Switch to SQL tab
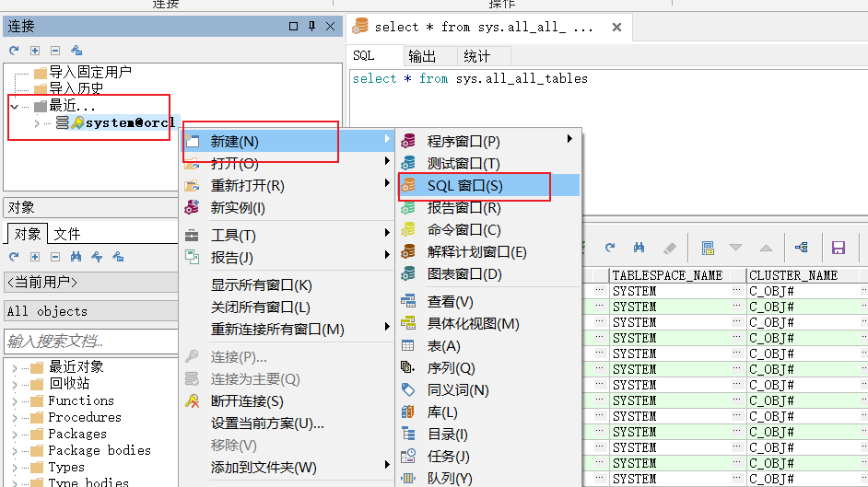Image resolution: width=868 pixels, height=487 pixels. [375, 56]
